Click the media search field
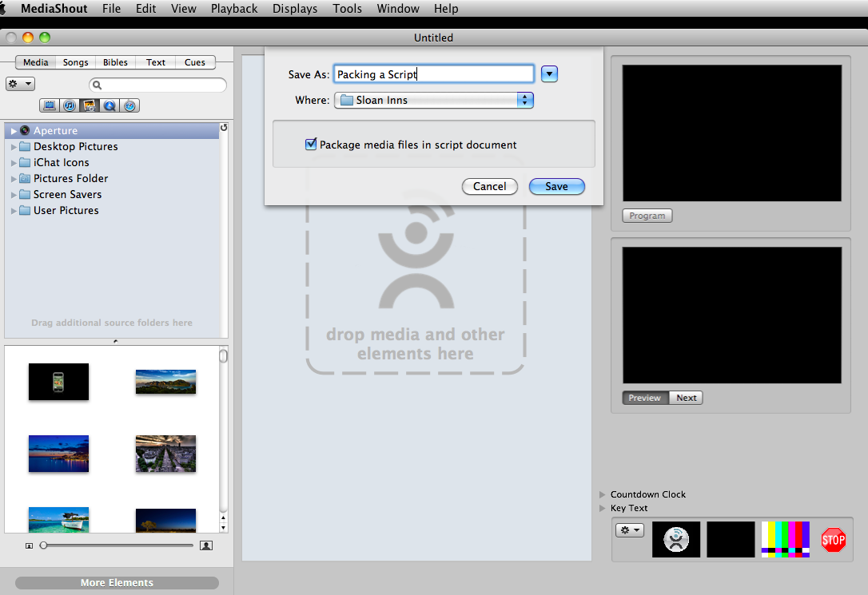This screenshot has width=868, height=595. coord(157,85)
